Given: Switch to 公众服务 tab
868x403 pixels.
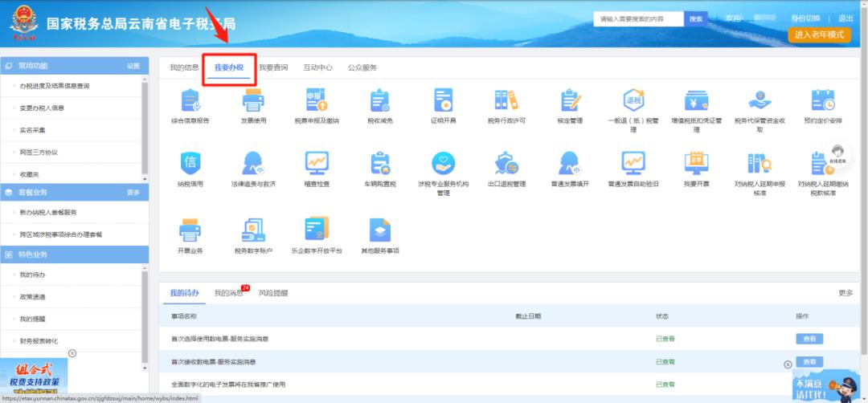Looking at the screenshot, I should [362, 67].
